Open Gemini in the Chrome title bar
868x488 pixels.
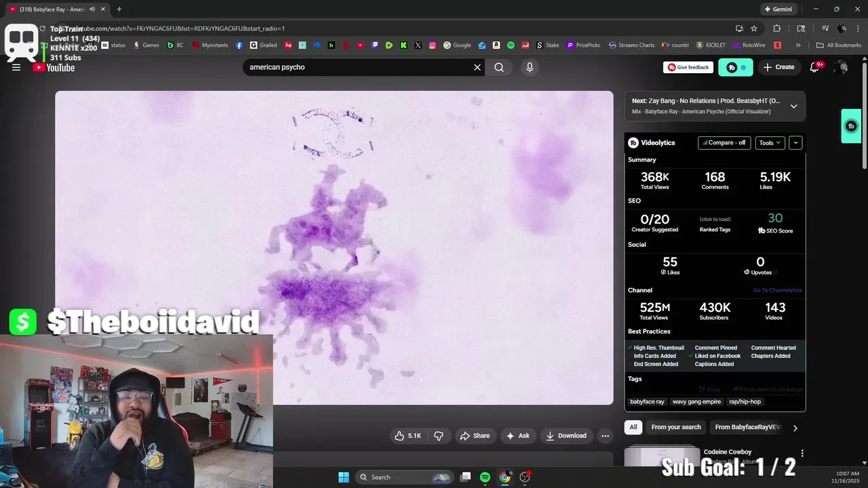pyautogui.click(x=778, y=9)
